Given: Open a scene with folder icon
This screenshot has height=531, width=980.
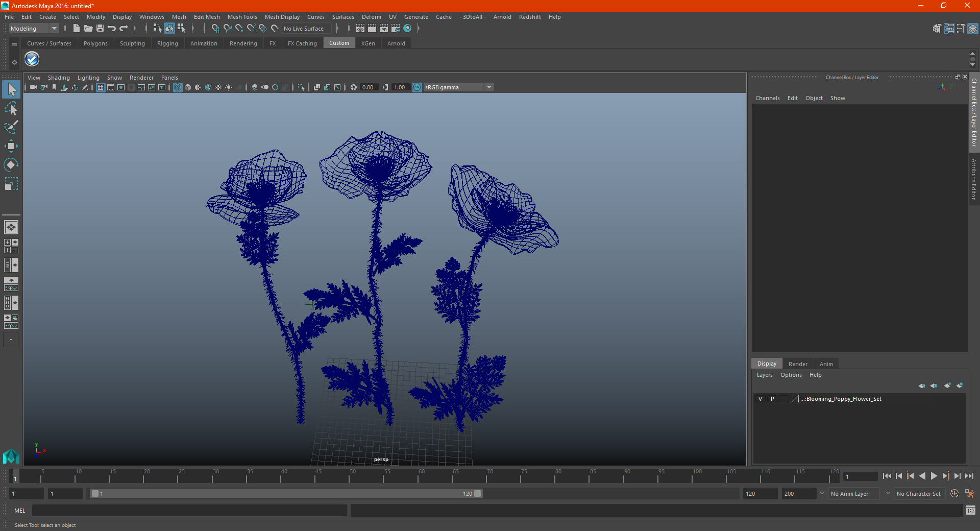Looking at the screenshot, I should pyautogui.click(x=88, y=29).
